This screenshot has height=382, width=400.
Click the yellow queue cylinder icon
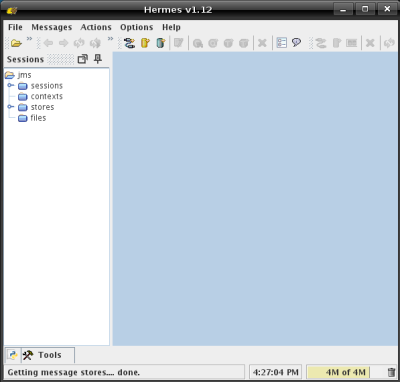(145, 43)
